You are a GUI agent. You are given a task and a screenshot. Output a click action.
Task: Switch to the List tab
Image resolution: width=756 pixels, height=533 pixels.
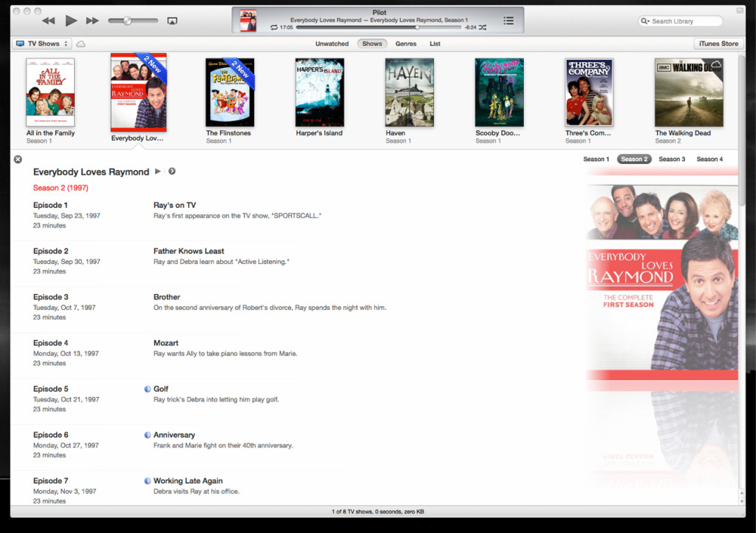pyautogui.click(x=435, y=44)
